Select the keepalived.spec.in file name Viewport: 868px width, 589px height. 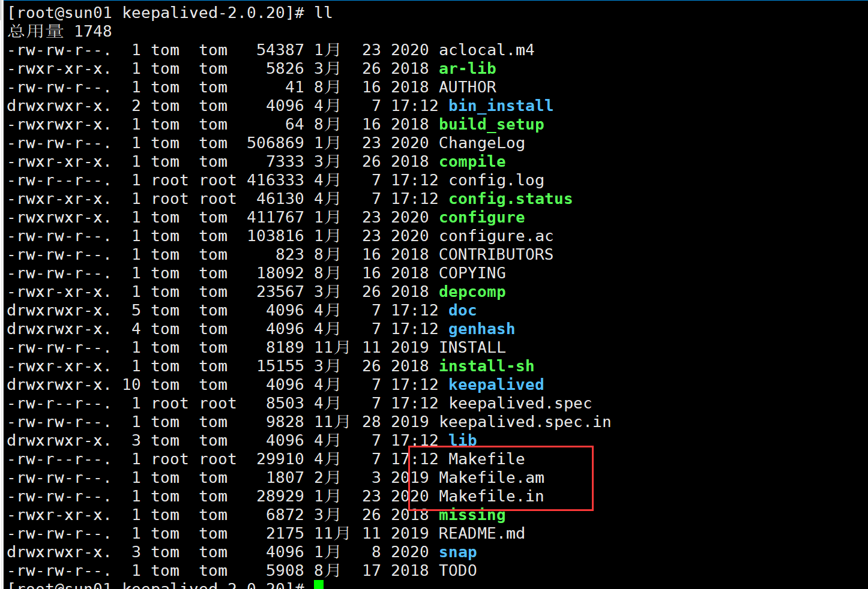click(525, 422)
